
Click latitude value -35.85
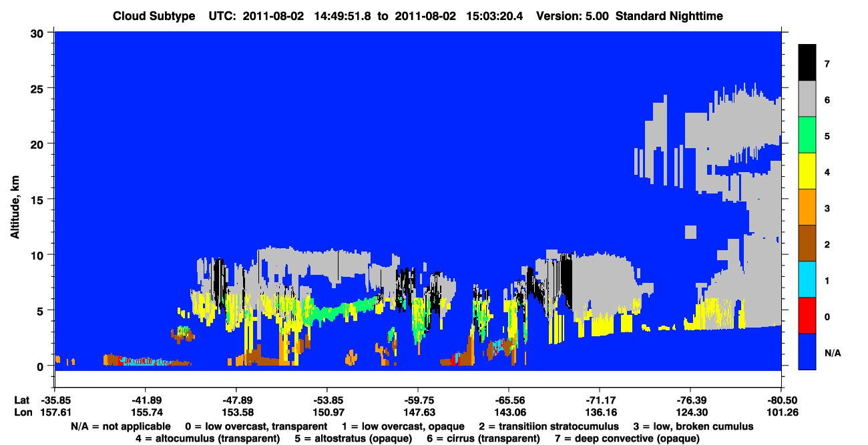tap(55, 400)
